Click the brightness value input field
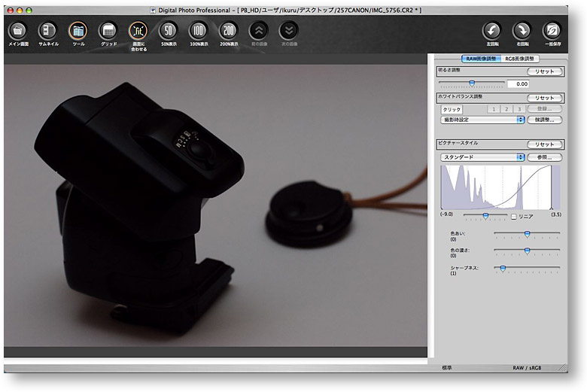587x392 pixels. coord(518,84)
